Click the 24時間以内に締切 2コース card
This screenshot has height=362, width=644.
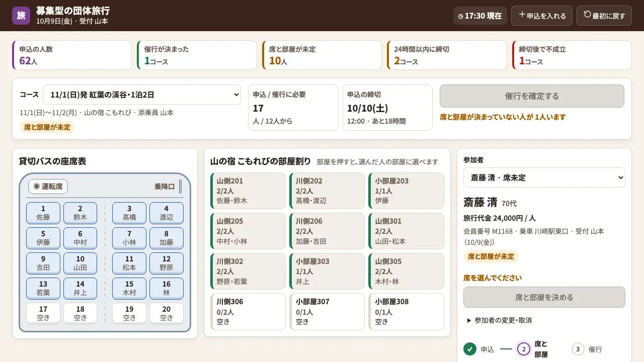[447, 55]
